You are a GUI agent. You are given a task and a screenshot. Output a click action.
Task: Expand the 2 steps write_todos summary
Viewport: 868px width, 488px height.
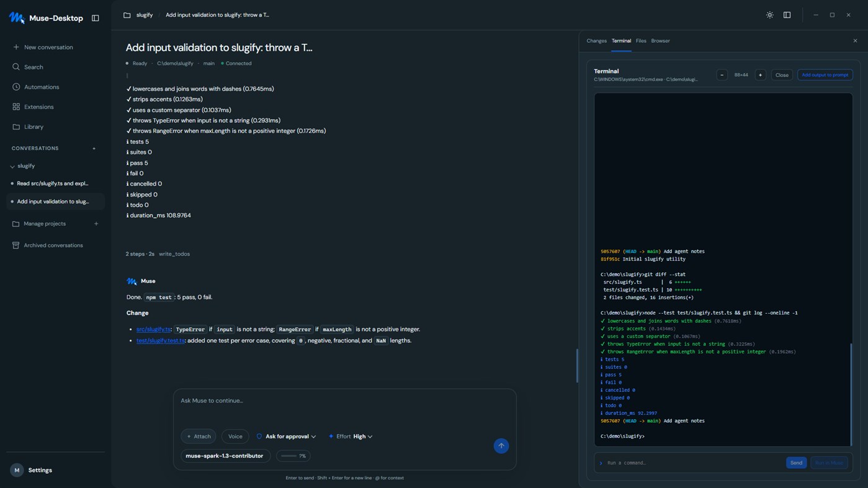coord(158,254)
